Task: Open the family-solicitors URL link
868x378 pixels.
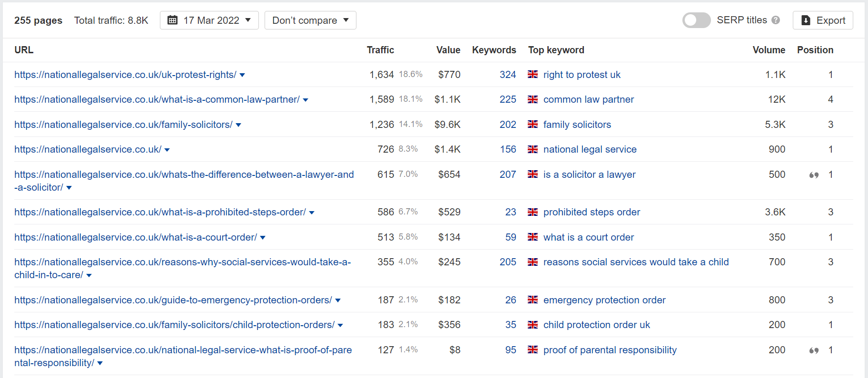Action: (x=123, y=125)
